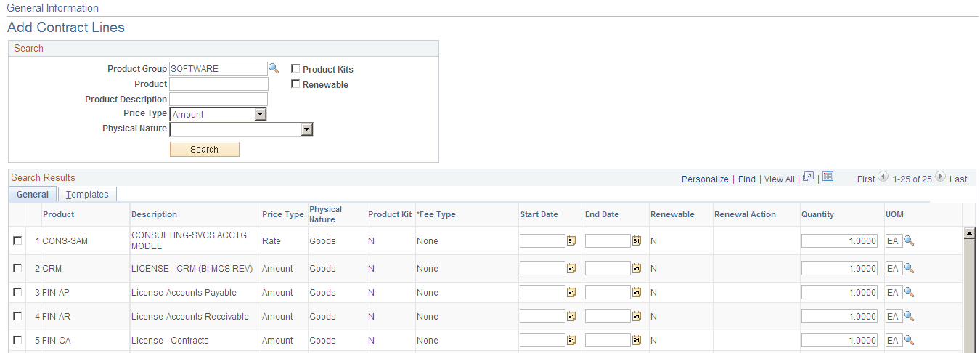The image size is (980, 353).
Task: Click the new window popup icon
Action: [809, 177]
